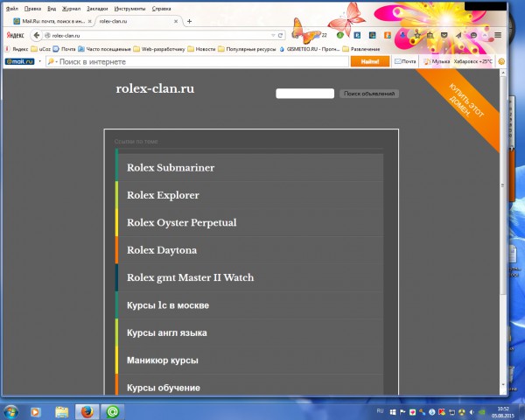Click the Firefox taskbar icon
The height and width of the screenshot is (420, 525).
pyautogui.click(x=87, y=411)
